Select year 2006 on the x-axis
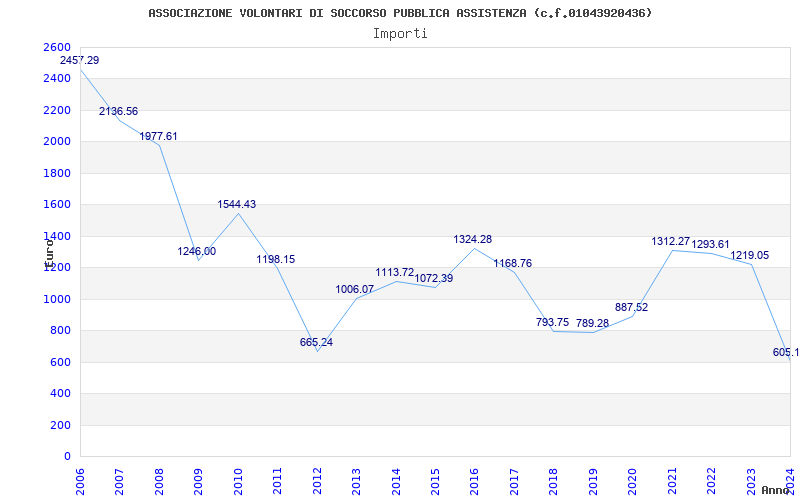This screenshot has width=800, height=500. (x=80, y=482)
